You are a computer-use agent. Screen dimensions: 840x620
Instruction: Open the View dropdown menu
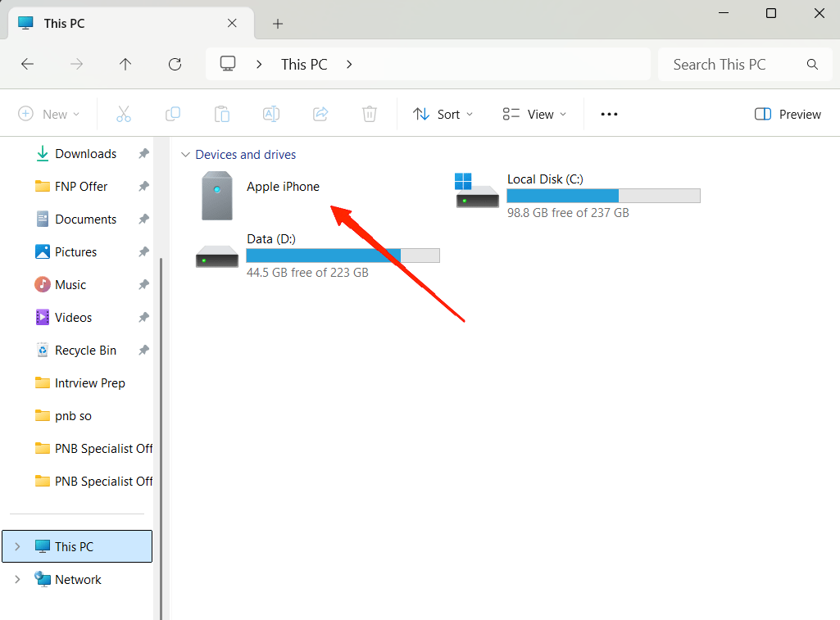pos(534,114)
